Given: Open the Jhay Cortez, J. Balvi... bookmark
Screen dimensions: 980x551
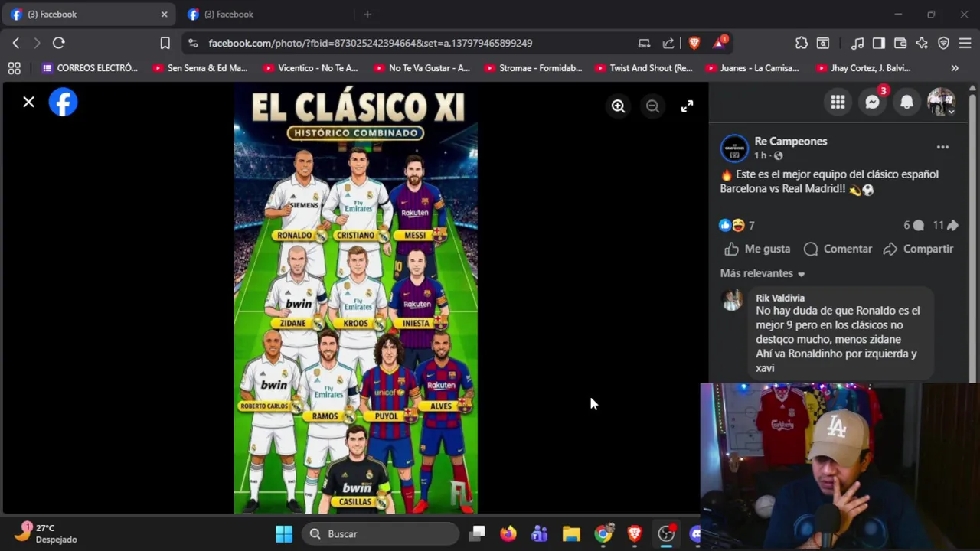Looking at the screenshot, I should click(863, 68).
